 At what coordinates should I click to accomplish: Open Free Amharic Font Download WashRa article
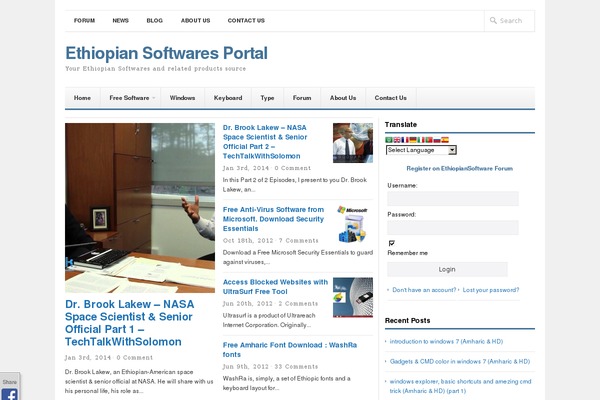pos(290,350)
